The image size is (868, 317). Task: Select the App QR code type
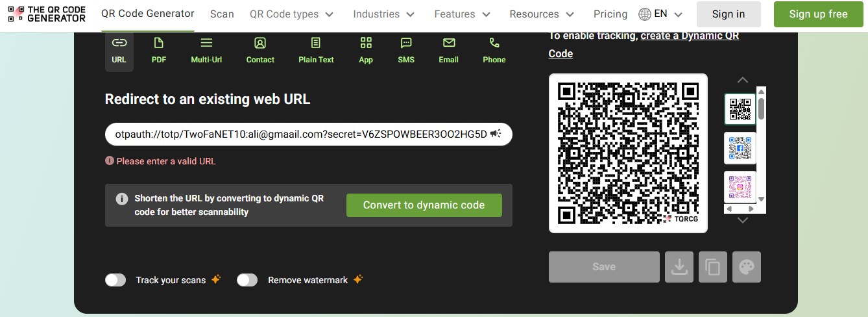[x=366, y=51]
